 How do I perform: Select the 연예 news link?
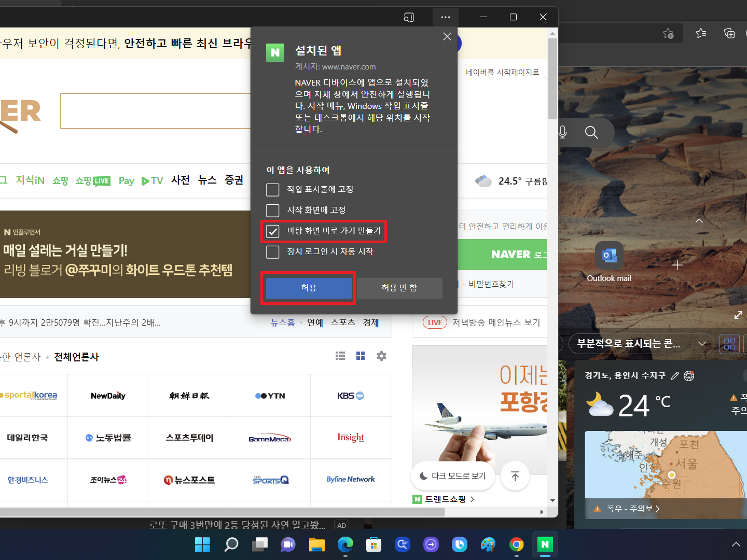coord(315,323)
